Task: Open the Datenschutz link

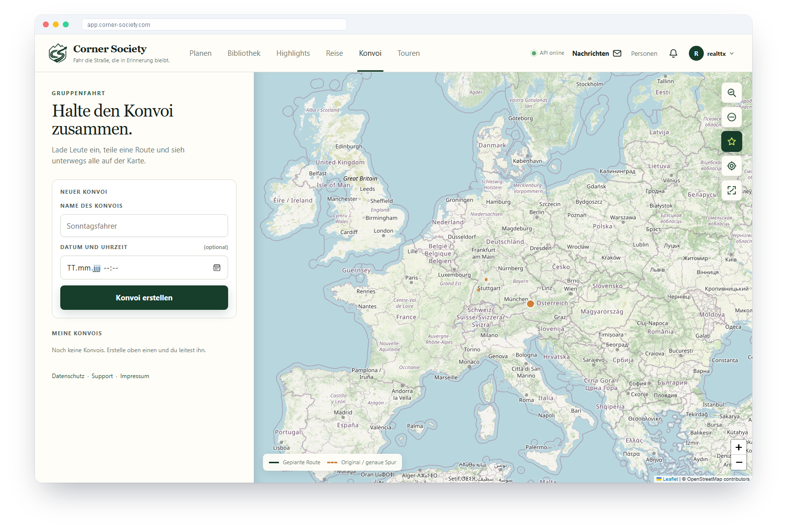Action: click(x=68, y=376)
